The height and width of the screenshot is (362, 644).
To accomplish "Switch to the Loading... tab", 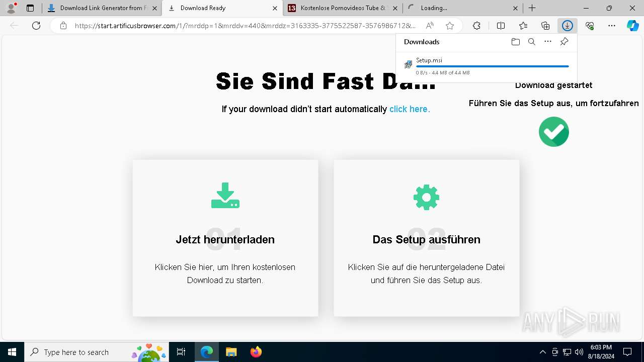I will [462, 8].
